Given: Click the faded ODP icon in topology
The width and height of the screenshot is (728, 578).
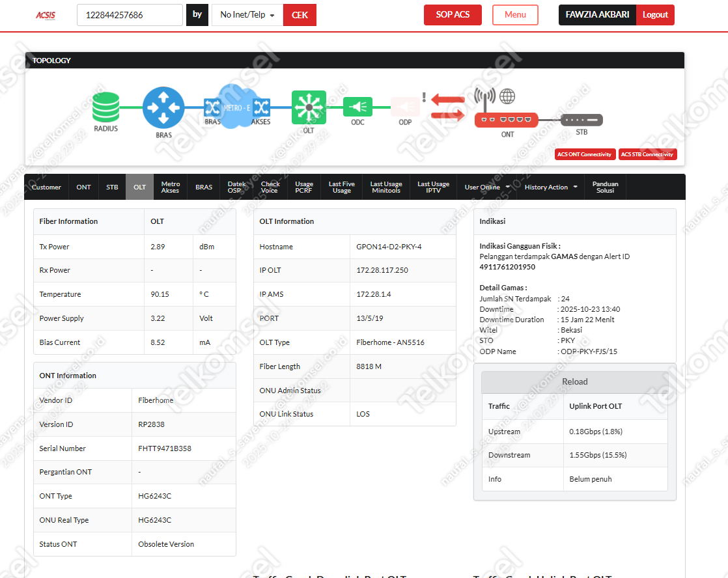Looking at the screenshot, I should pos(405,107).
